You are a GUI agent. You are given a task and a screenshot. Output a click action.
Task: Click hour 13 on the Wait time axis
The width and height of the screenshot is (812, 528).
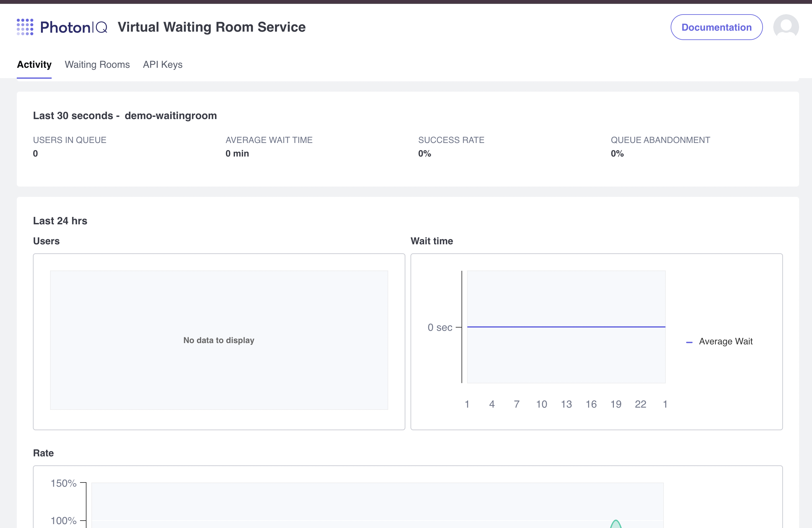click(x=566, y=404)
